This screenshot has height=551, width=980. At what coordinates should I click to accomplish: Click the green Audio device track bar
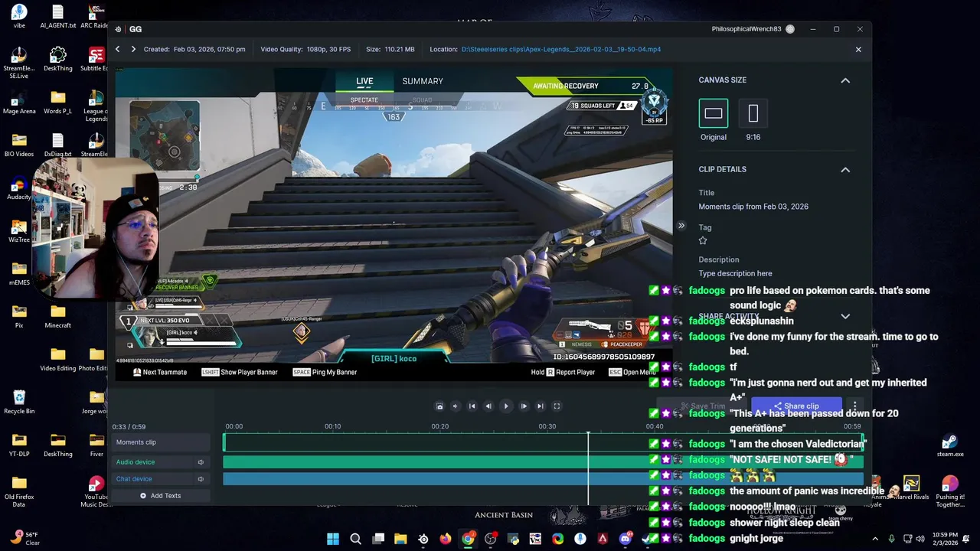(543, 462)
